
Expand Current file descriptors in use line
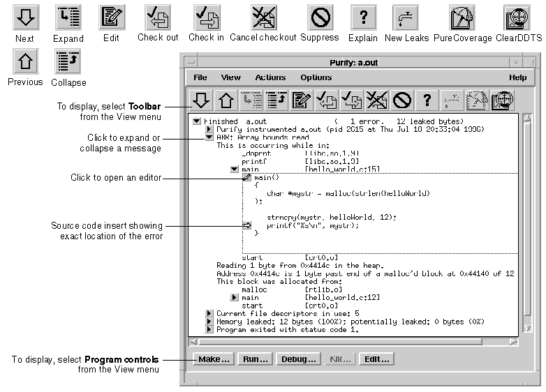pyautogui.click(x=209, y=313)
